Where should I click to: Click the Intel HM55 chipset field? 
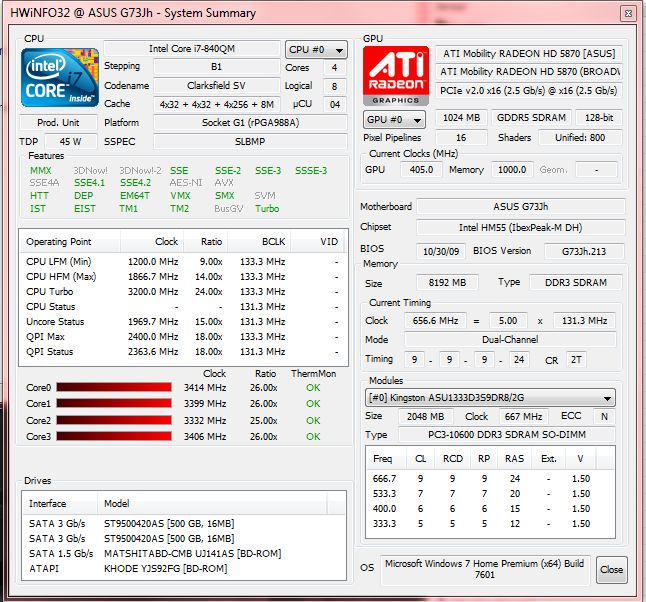tap(521, 227)
